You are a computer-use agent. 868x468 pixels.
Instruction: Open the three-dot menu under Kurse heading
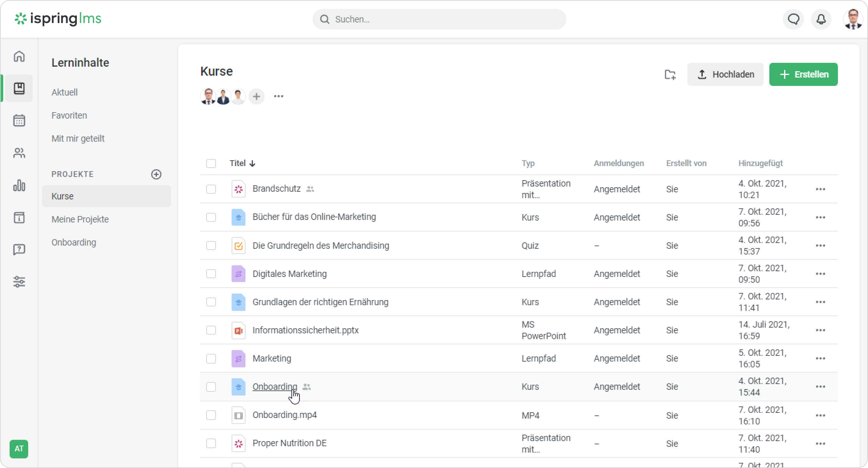pos(278,96)
